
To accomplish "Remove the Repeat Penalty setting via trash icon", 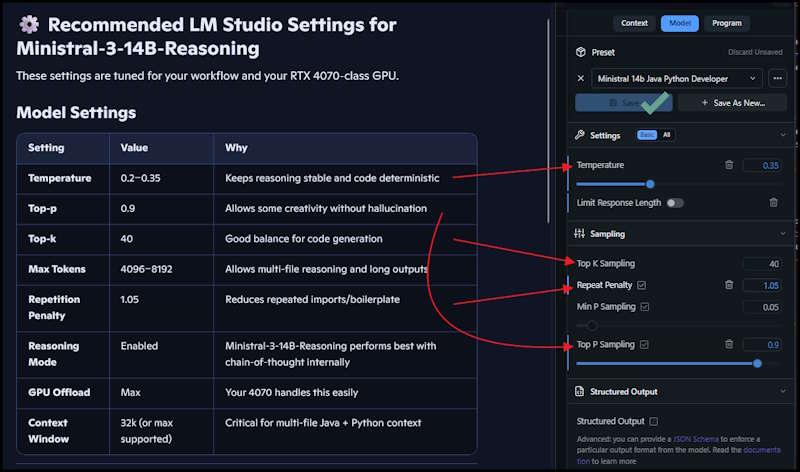I will [x=729, y=285].
